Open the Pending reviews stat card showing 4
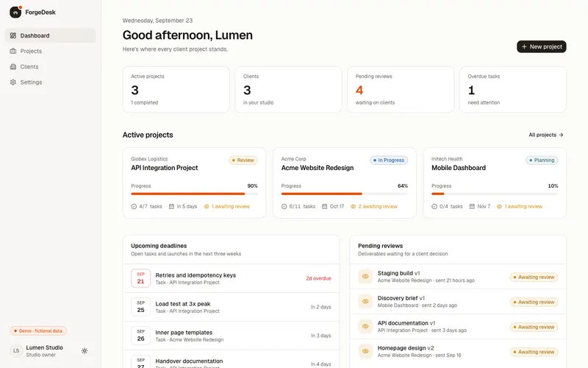The height and width of the screenshot is (368, 588). pos(401,89)
